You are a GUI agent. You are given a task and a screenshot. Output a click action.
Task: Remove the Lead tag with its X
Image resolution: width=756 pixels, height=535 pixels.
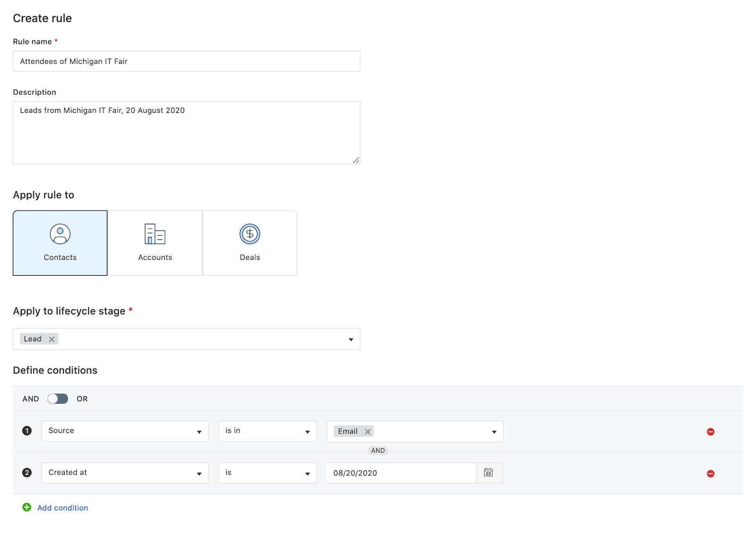pos(52,339)
